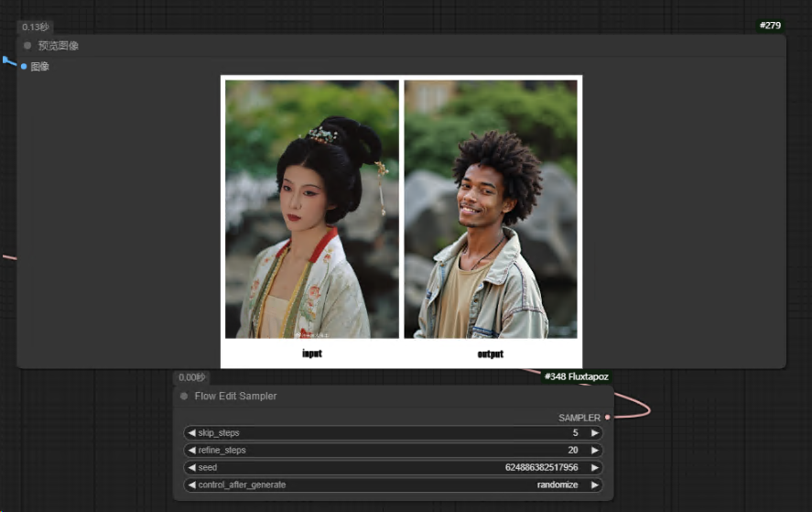Click the refine_steps value 20

click(x=572, y=451)
